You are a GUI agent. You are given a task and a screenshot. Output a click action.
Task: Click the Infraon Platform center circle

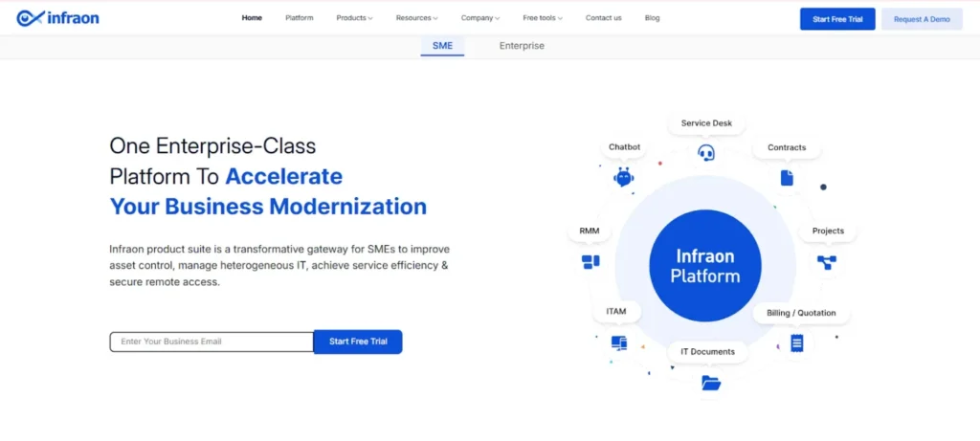pyautogui.click(x=705, y=266)
